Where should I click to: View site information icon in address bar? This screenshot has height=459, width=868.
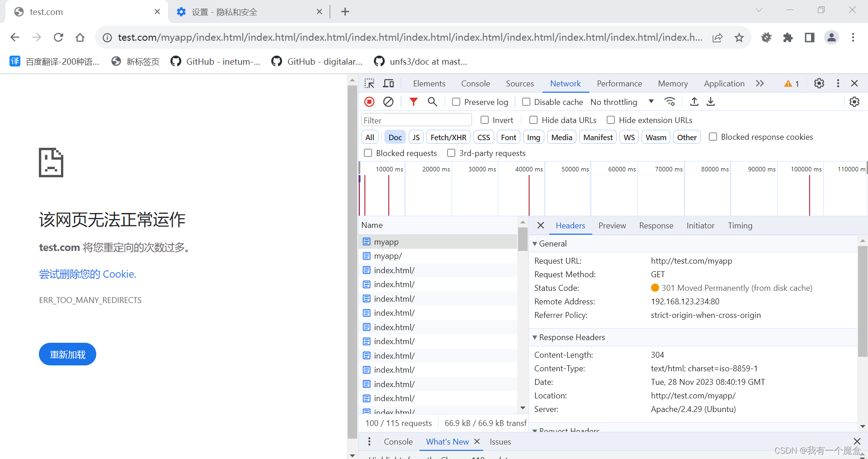108,38
